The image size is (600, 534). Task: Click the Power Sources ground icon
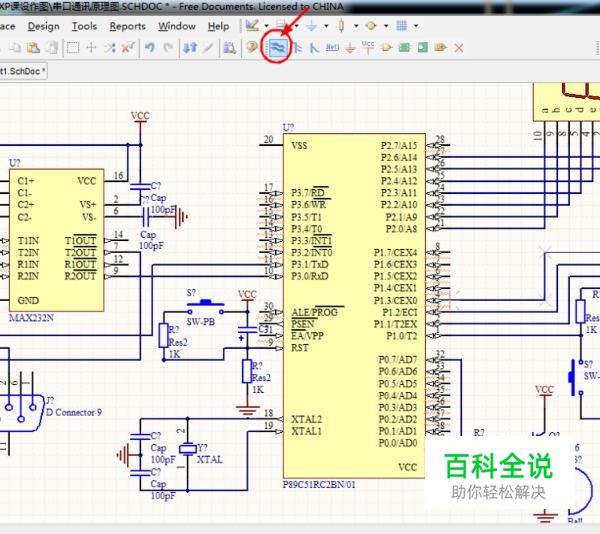click(311, 26)
